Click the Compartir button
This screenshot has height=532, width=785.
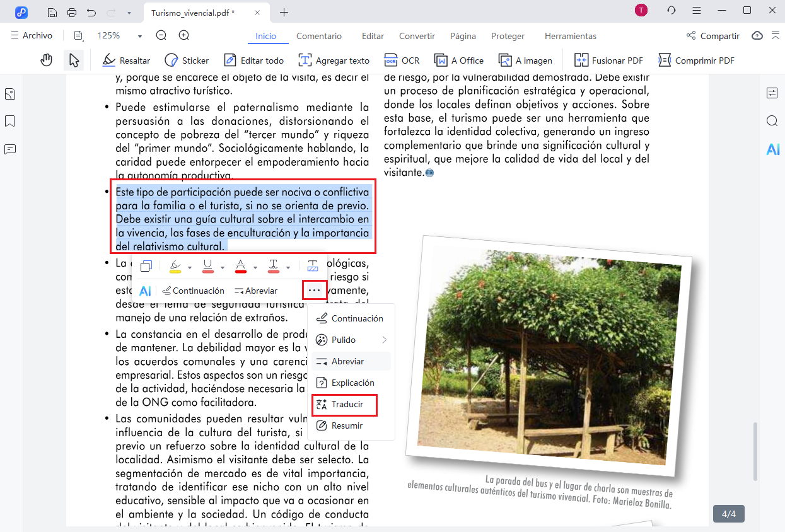pos(713,36)
